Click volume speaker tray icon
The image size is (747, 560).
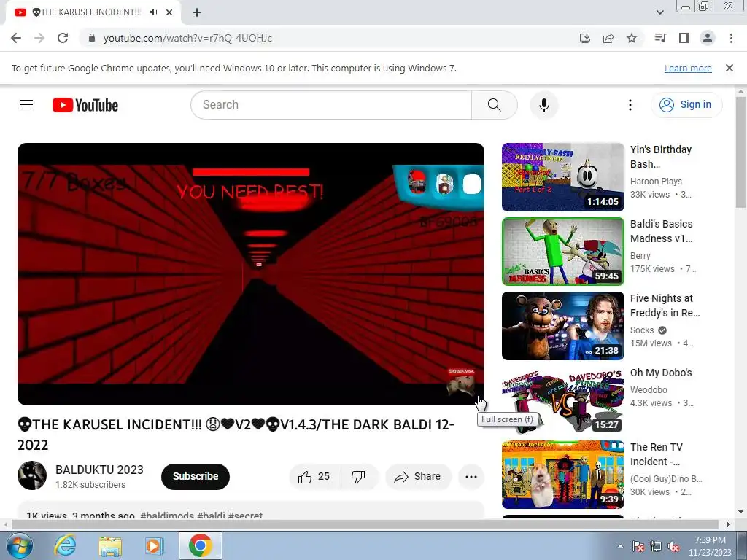(x=673, y=547)
